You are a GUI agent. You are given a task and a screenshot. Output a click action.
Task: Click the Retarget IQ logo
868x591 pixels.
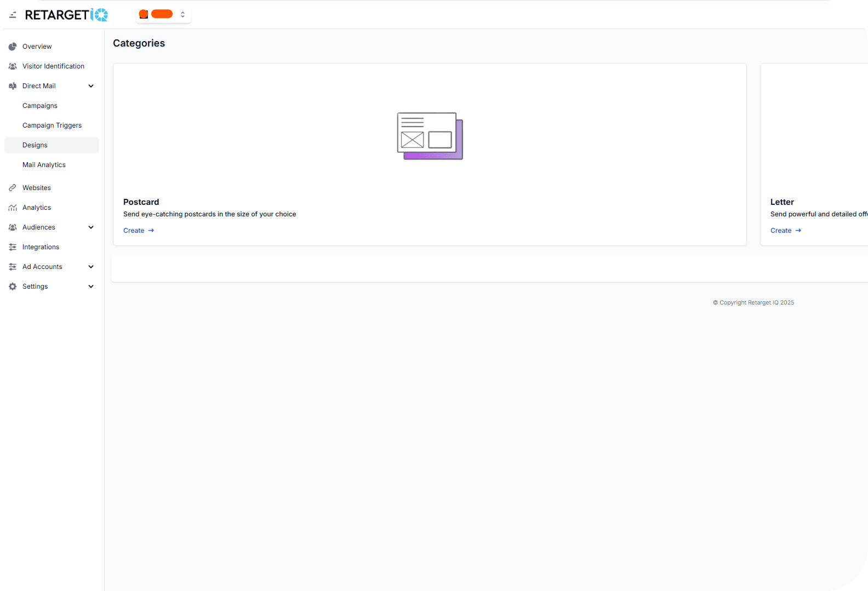[66, 15]
